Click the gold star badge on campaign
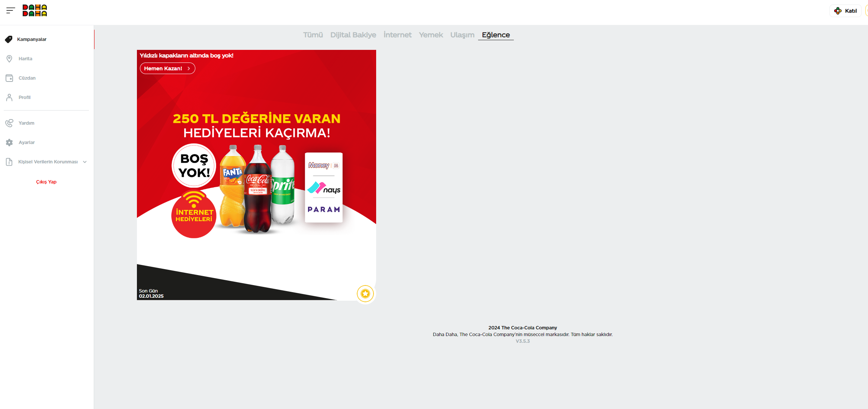The height and width of the screenshot is (409, 868). pyautogui.click(x=365, y=294)
